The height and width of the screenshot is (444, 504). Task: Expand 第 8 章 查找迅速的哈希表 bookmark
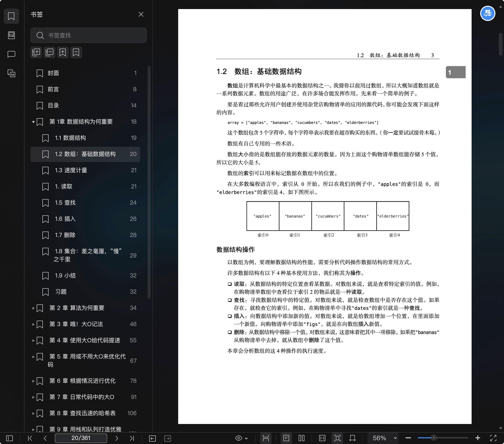[x=33, y=414]
